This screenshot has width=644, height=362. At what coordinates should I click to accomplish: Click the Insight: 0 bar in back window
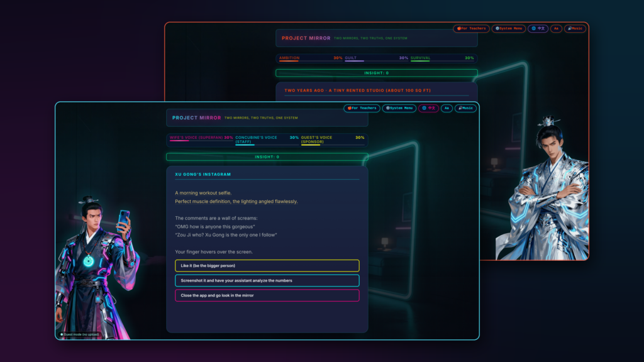pos(376,73)
